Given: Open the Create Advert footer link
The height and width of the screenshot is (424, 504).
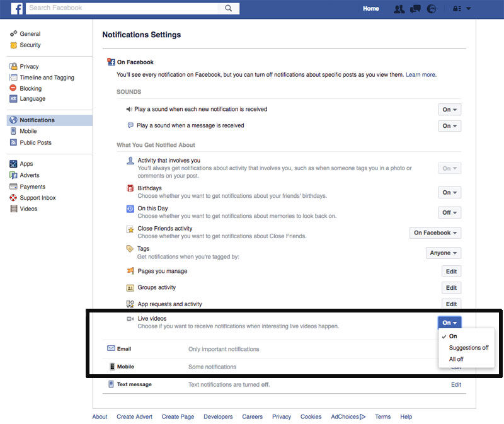Looking at the screenshot, I should [x=134, y=416].
